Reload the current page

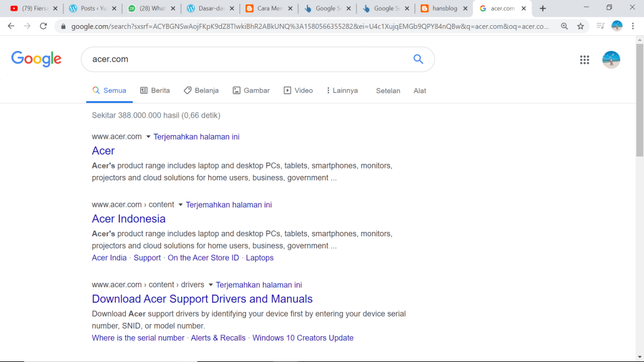43,26
